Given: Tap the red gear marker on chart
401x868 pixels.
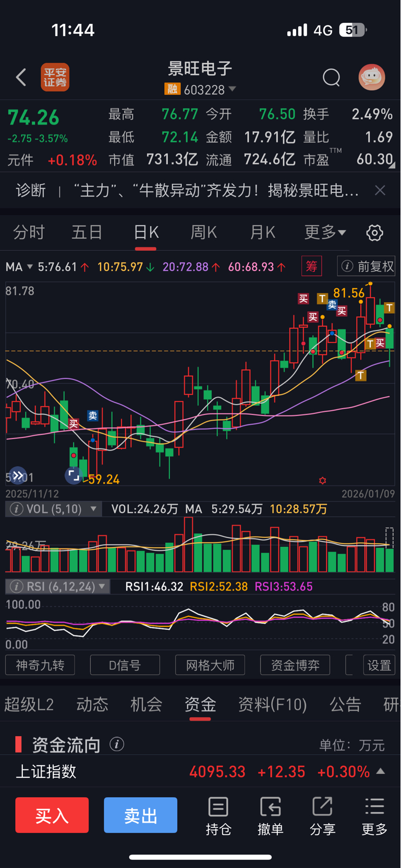Looking at the screenshot, I should pyautogui.click(x=322, y=481).
